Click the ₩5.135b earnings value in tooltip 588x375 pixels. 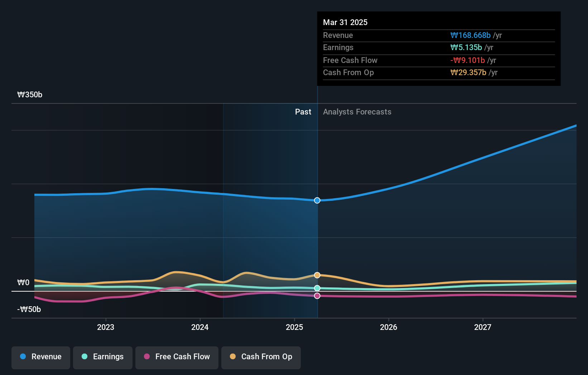click(466, 48)
